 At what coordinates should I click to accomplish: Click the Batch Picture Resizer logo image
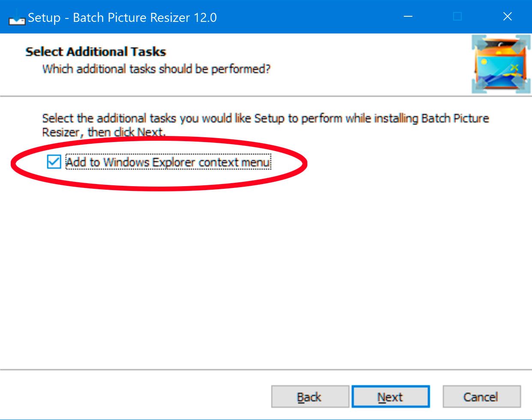pos(501,64)
